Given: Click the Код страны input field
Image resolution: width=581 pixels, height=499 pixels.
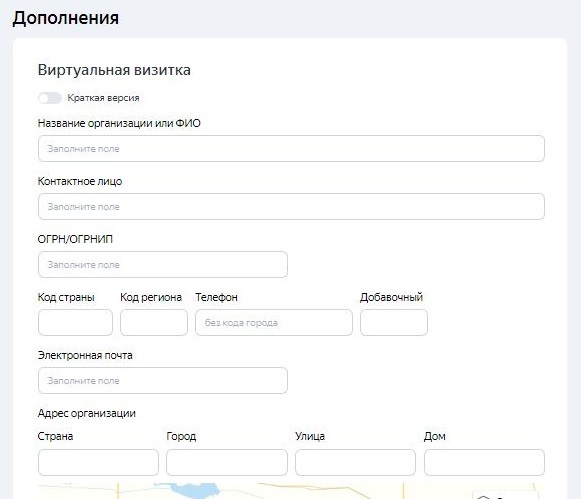Looking at the screenshot, I should click(75, 323).
